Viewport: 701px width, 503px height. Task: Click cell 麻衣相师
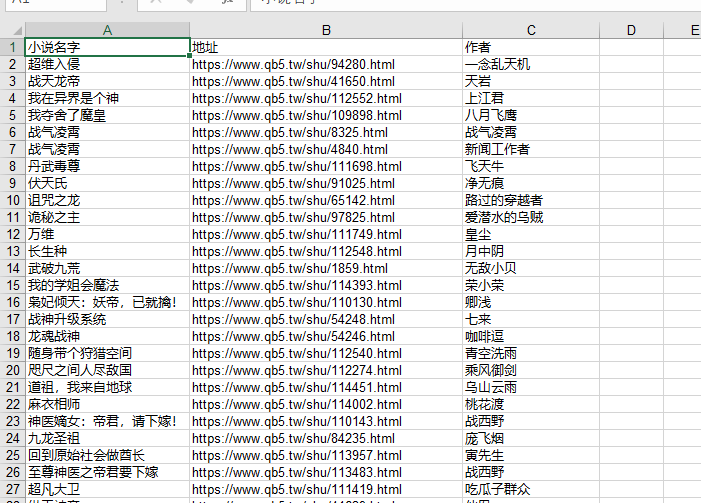[x=108, y=404]
